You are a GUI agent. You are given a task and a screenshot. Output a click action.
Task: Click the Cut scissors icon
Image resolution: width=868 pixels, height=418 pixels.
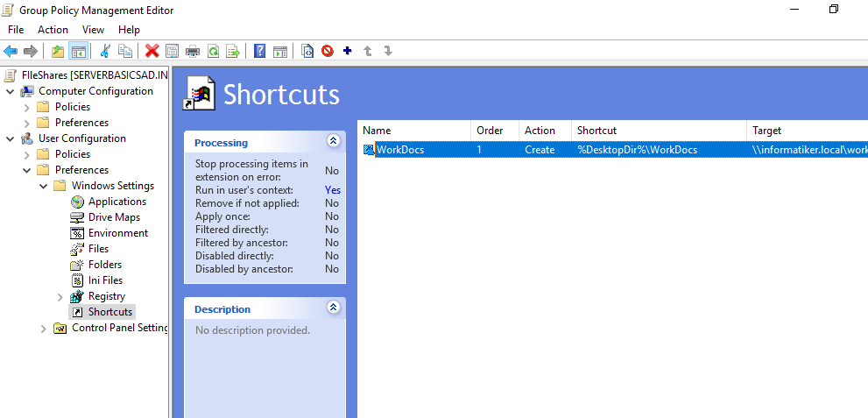(x=104, y=52)
